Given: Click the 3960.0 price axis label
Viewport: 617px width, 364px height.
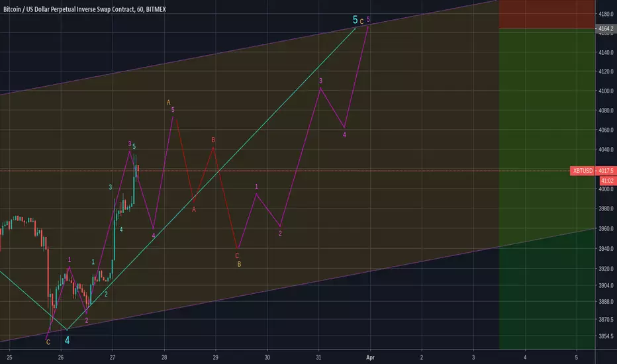Looking at the screenshot, I should coord(606,228).
